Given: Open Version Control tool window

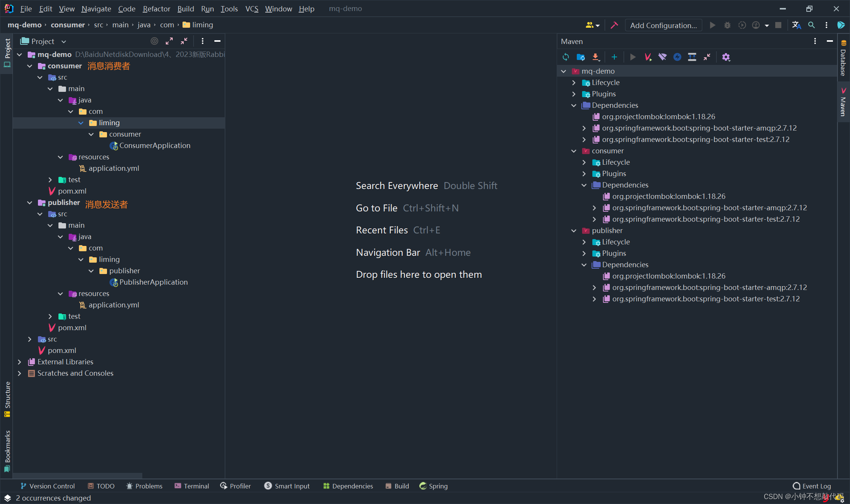Looking at the screenshot, I should [x=47, y=486].
